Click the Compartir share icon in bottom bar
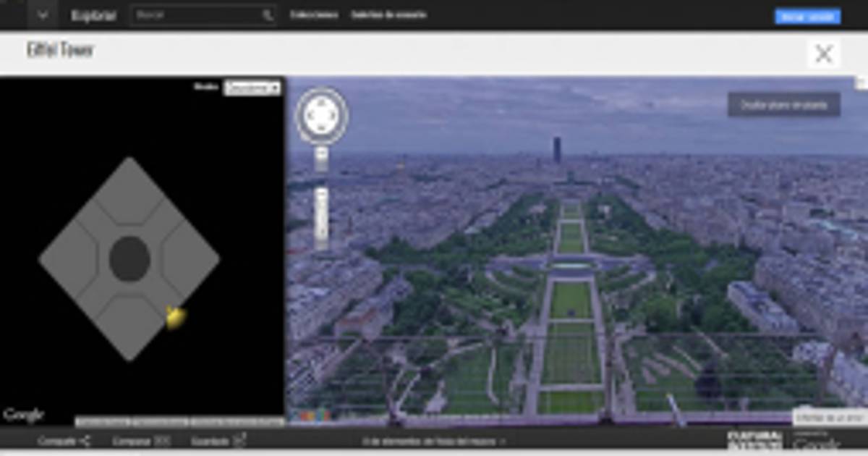The height and width of the screenshot is (456, 868). tap(85, 440)
